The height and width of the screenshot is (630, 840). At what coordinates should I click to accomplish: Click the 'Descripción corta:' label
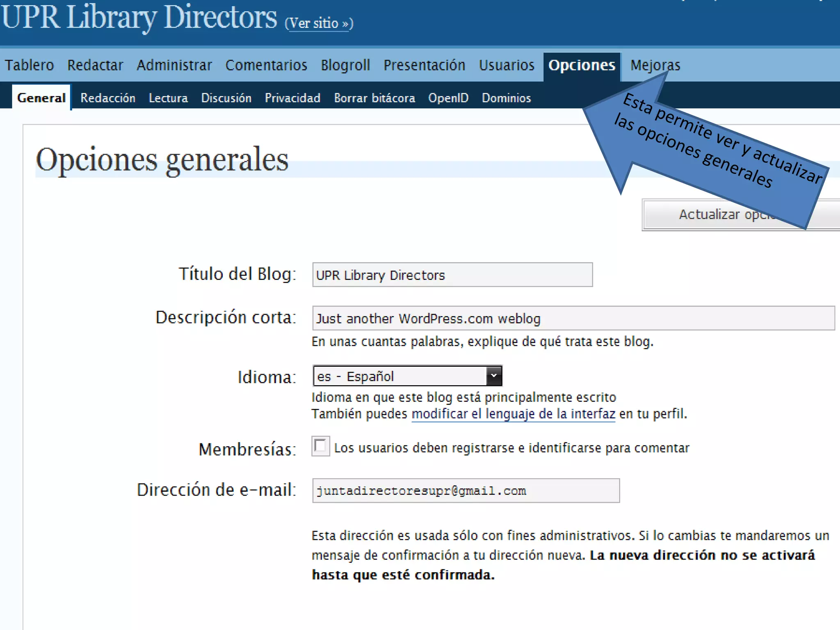226,317
